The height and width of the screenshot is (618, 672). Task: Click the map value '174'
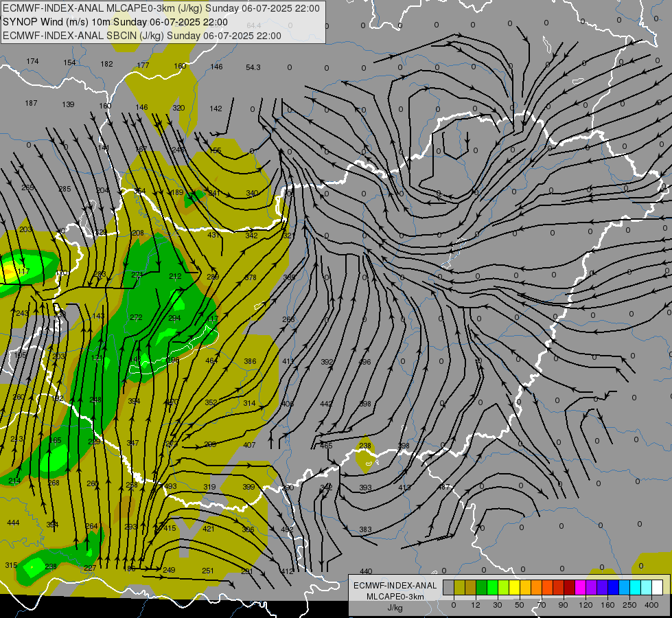(32, 61)
